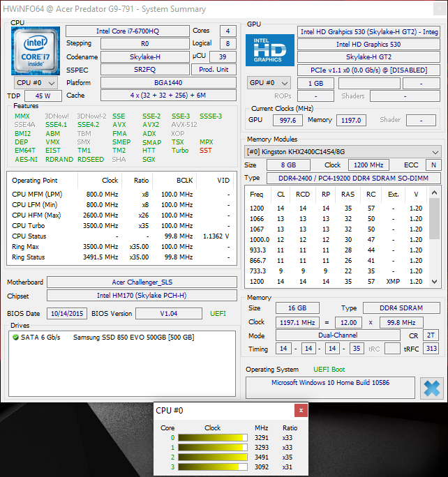
Task: Click the CR 2T field
Action: (431, 335)
